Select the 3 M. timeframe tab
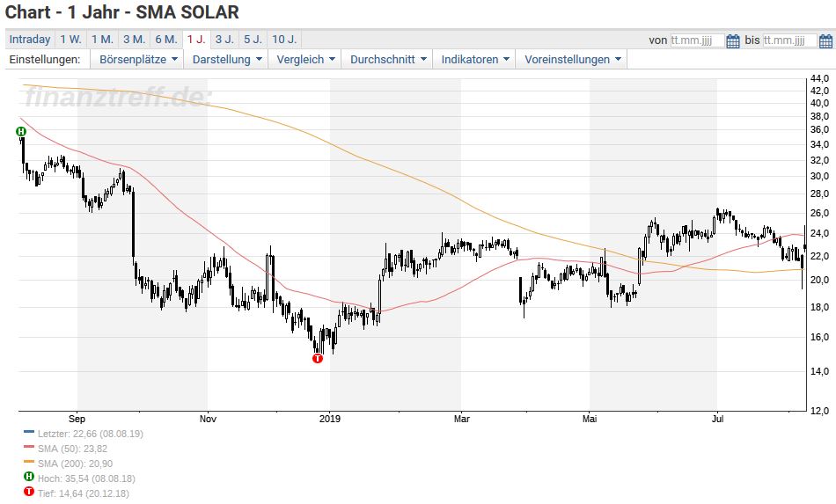This screenshot has height=504, width=836. (x=135, y=40)
